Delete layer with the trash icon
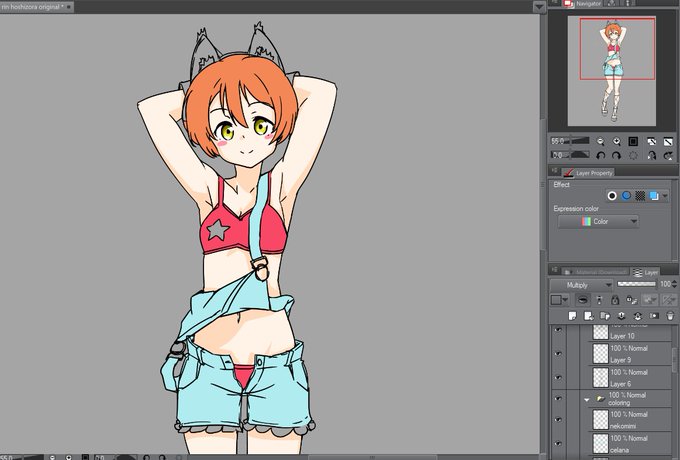 tap(670, 316)
